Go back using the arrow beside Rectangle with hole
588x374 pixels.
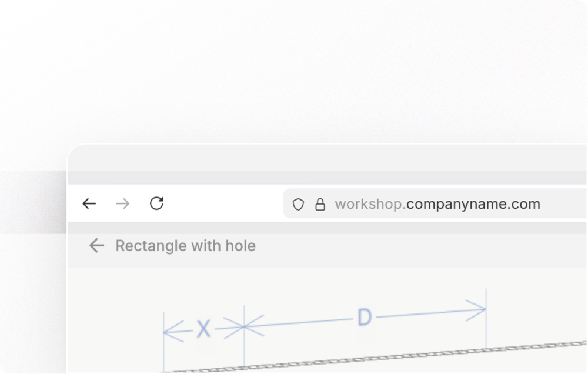(x=96, y=245)
